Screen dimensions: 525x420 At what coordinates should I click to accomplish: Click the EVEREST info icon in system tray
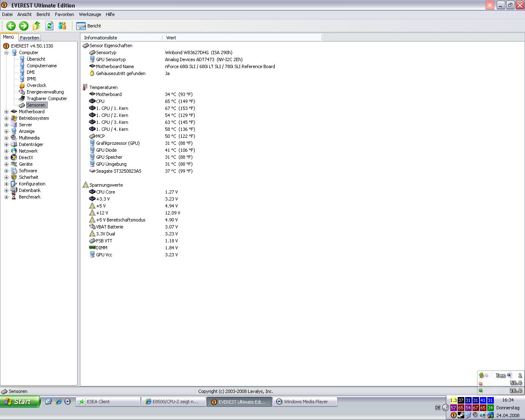[x=453, y=415]
